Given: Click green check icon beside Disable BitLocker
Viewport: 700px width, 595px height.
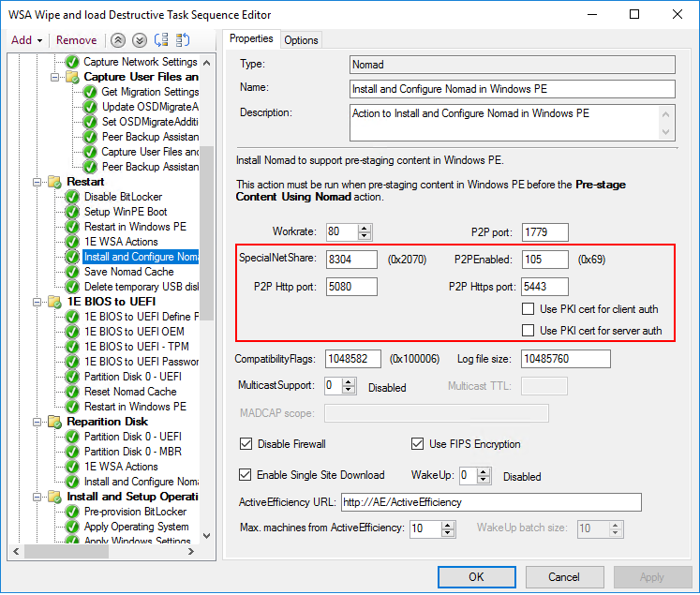Looking at the screenshot, I should coord(72,197).
